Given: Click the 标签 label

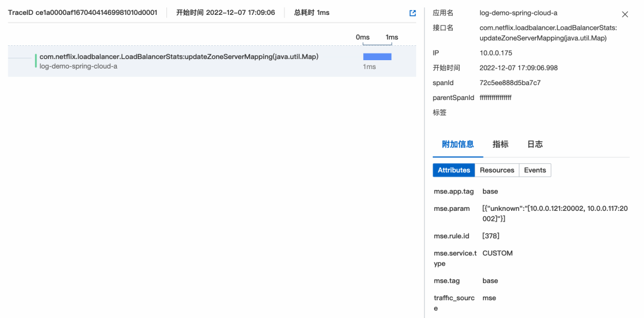Looking at the screenshot, I should (x=439, y=113).
